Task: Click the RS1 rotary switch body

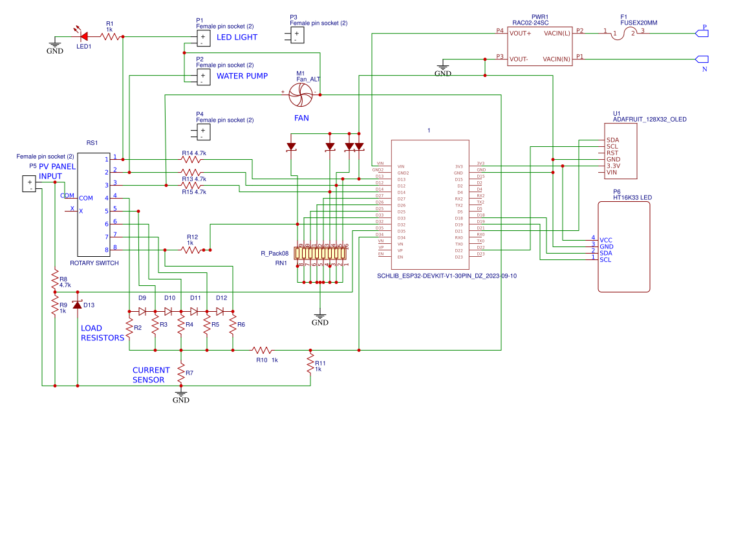Action: [94, 204]
